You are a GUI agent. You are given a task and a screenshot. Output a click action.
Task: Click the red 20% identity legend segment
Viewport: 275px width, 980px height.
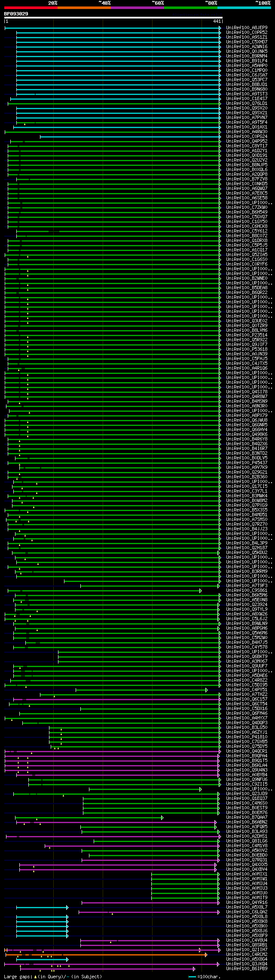point(31,7)
